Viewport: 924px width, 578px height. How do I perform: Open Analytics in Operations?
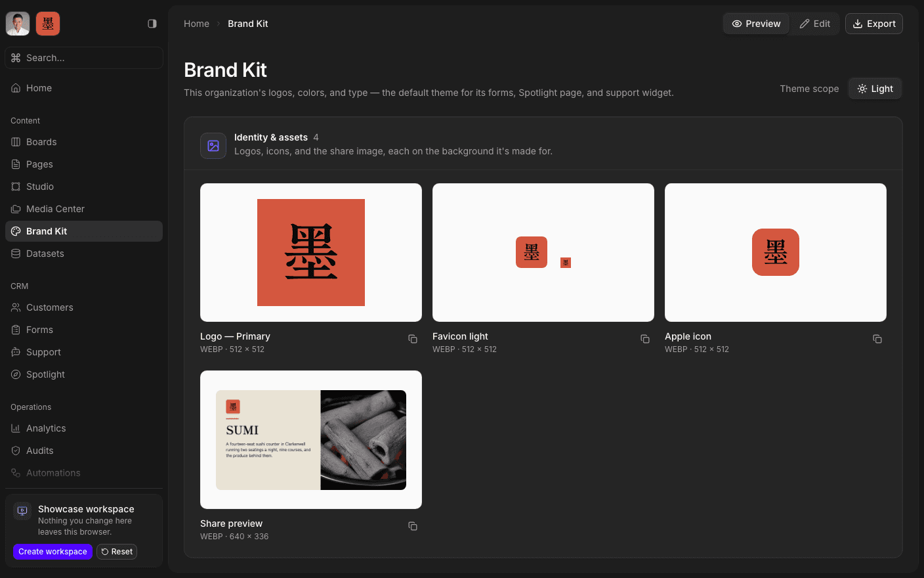coord(84,428)
